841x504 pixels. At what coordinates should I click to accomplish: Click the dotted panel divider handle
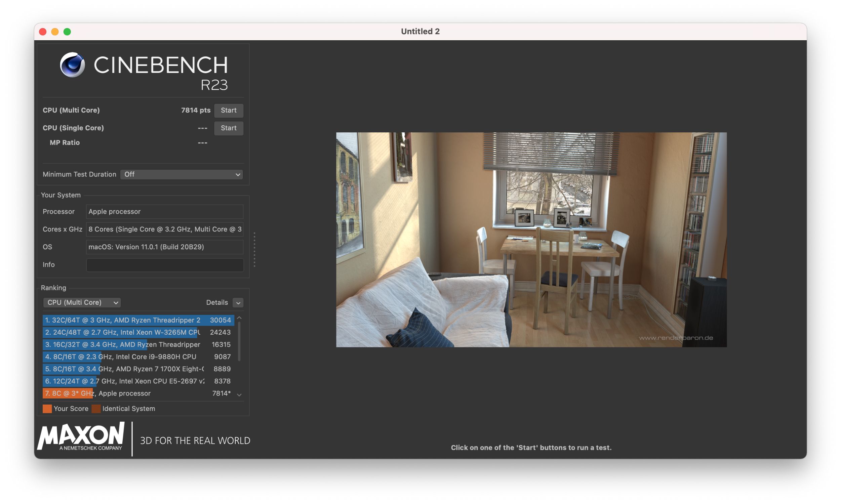point(254,250)
